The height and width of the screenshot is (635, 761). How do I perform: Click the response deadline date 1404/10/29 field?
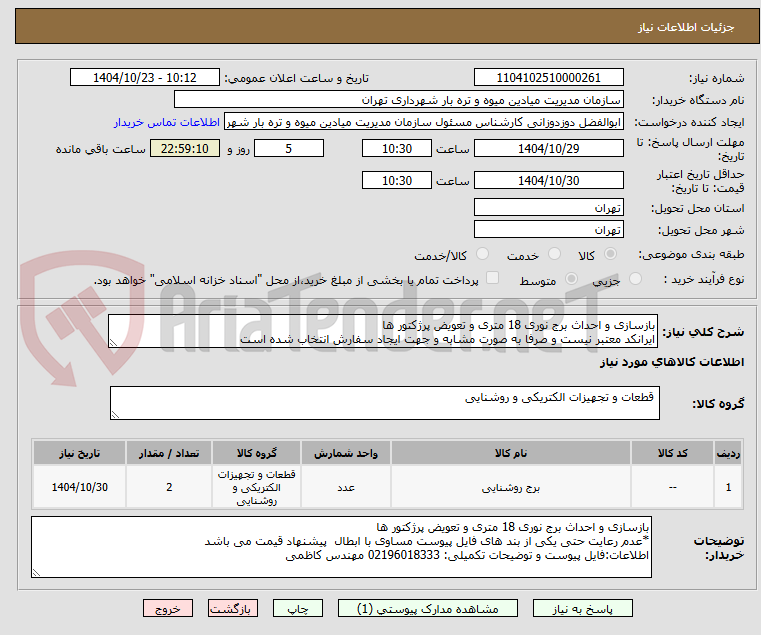tap(548, 148)
